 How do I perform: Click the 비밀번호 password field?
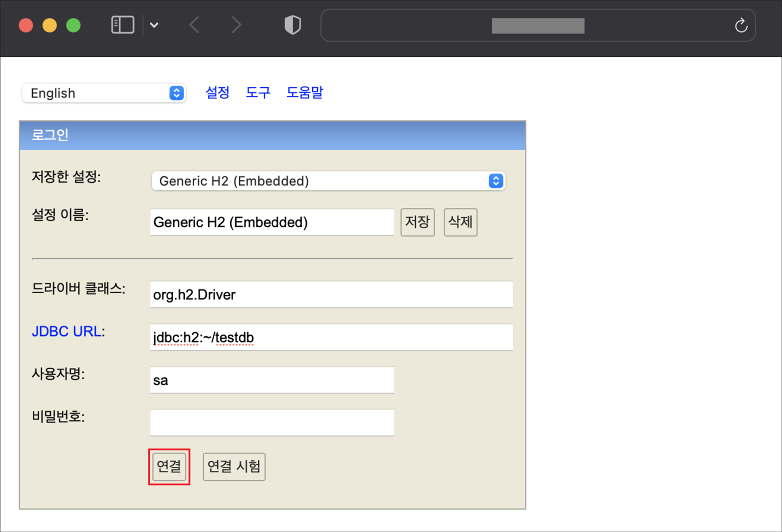tap(272, 422)
